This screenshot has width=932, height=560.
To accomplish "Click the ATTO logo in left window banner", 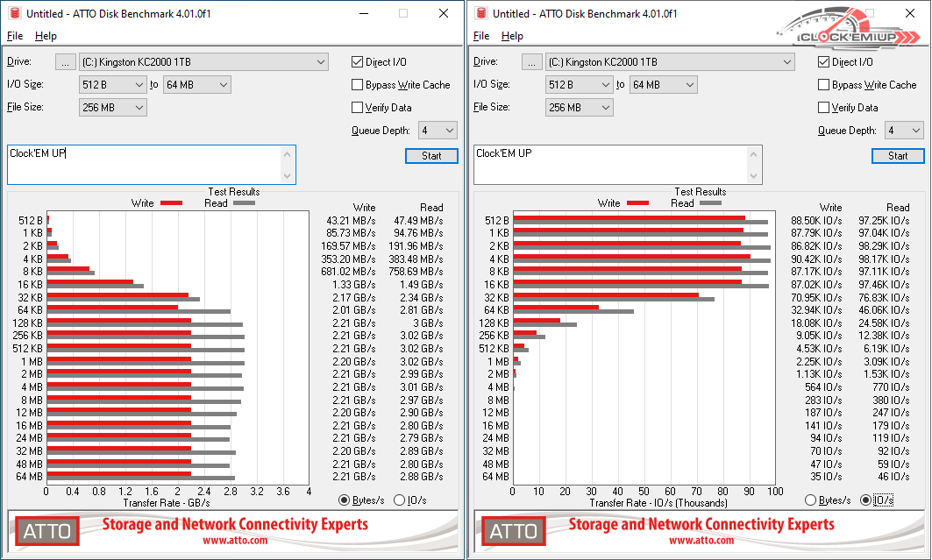I will click(46, 531).
